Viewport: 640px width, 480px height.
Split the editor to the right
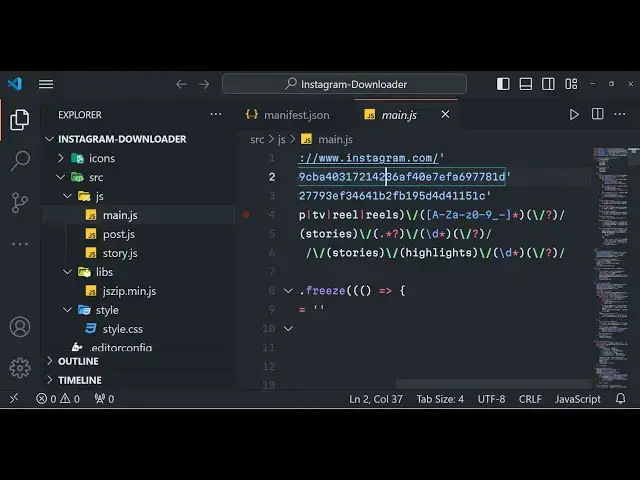tap(598, 114)
